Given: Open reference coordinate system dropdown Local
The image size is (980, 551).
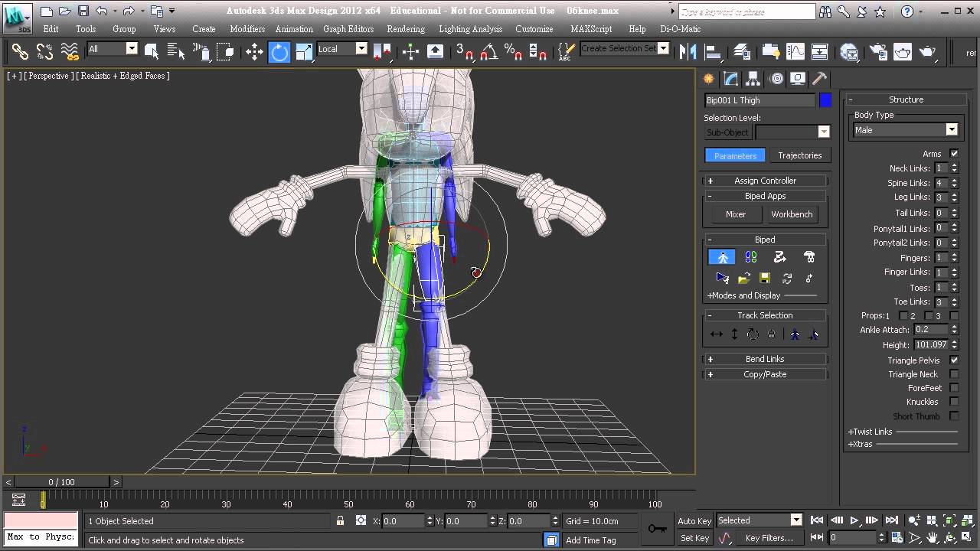Looking at the screenshot, I should pos(342,49).
